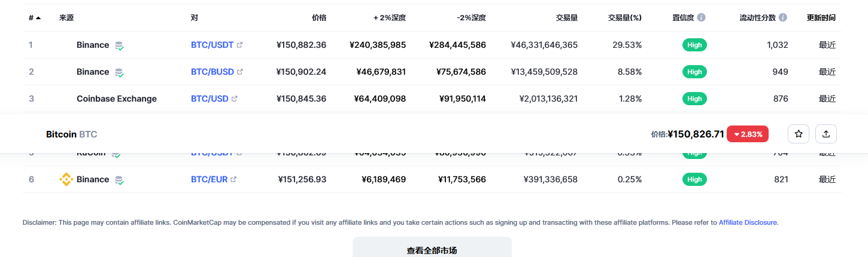Screen dimensions: 868x257
Task: Open the Affiliate Disclosure link
Action: 748,222
